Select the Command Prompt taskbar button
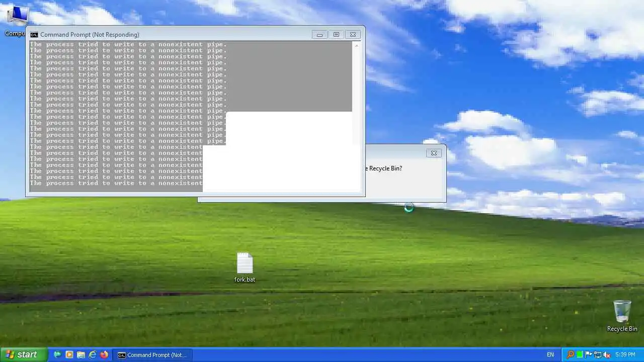The image size is (644, 362). (152, 355)
